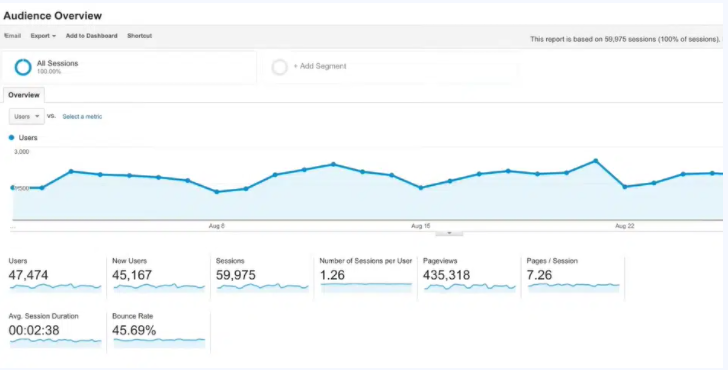This screenshot has height=370, width=728.
Task: Select the All Sessions segment
Action: tap(130, 67)
